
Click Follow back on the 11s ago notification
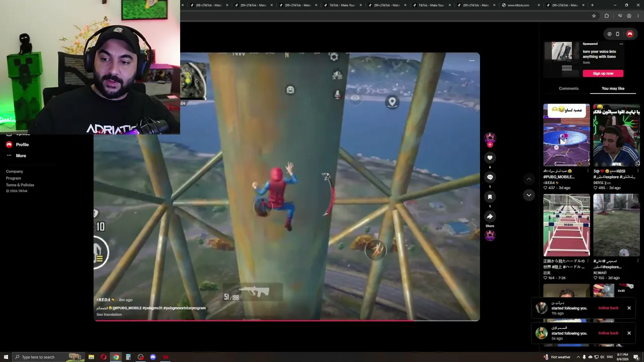pos(608,308)
